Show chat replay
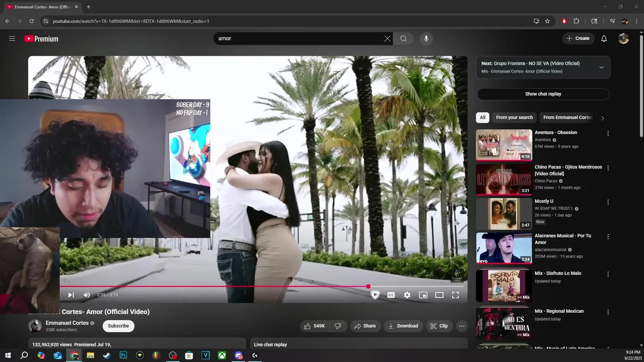The width and height of the screenshot is (644, 362). [543, 94]
